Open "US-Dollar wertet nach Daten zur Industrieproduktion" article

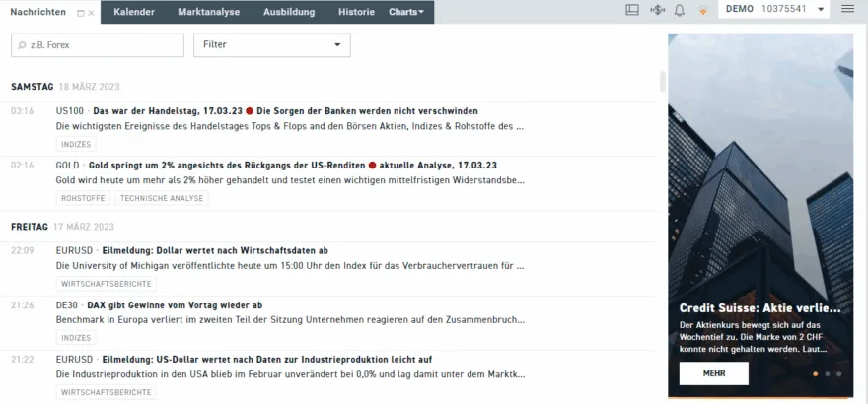267,360
